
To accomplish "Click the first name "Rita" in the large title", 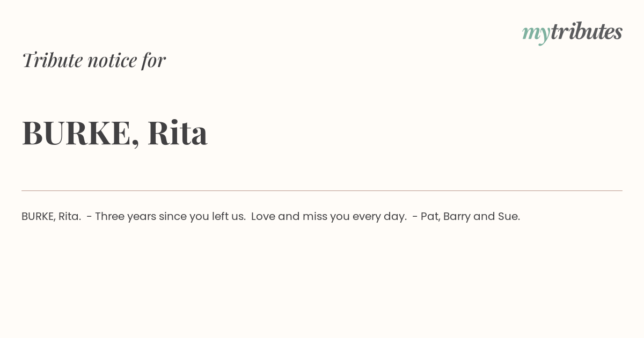I will 178,133.
